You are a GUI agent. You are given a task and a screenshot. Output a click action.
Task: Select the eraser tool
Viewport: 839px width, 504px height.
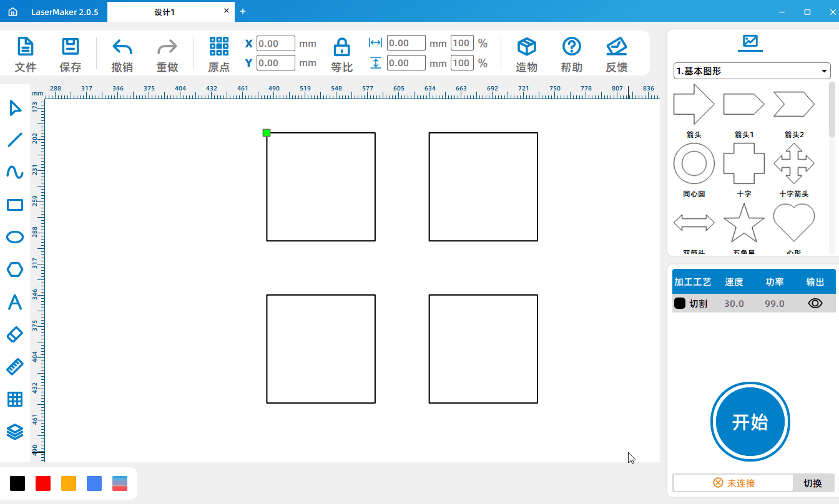[x=15, y=334]
